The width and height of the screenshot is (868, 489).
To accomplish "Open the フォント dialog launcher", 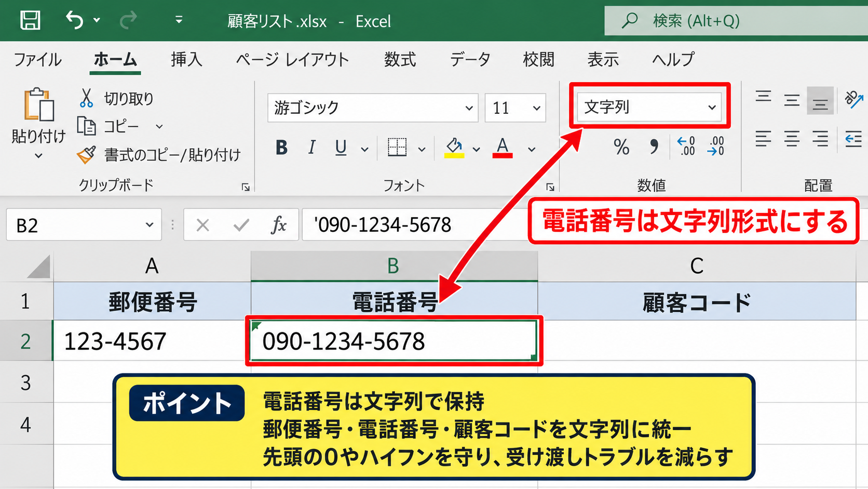I will coord(550,187).
